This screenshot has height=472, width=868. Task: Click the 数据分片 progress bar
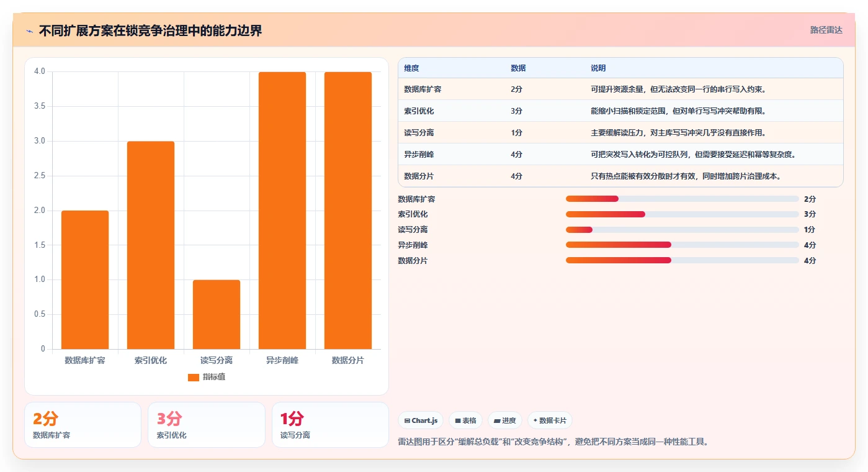coord(682,260)
